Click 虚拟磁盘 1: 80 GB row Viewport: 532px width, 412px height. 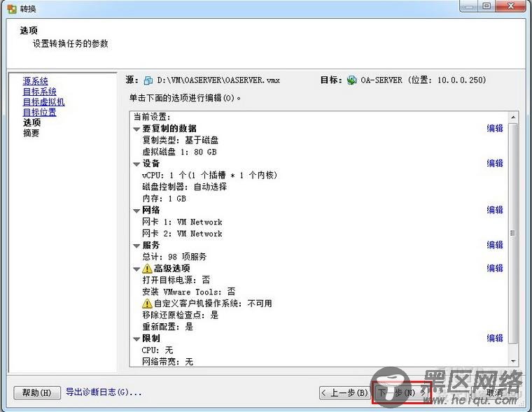pyautogui.click(x=179, y=152)
